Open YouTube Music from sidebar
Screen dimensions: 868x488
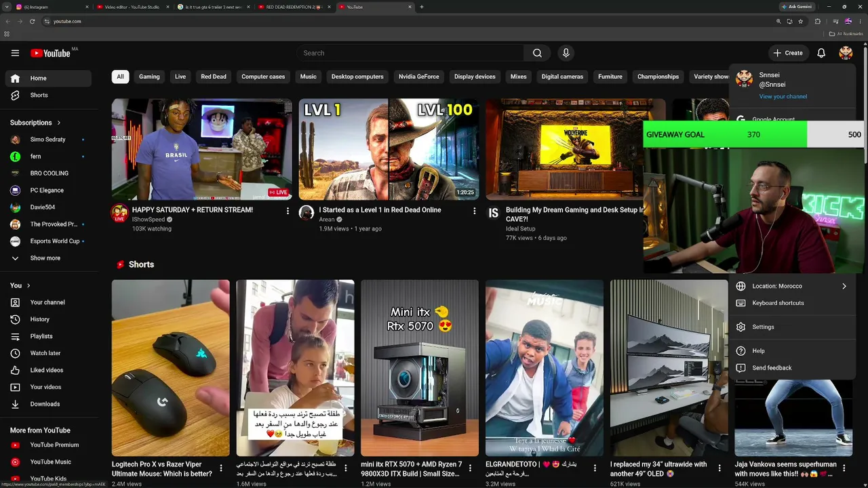[x=47, y=462]
